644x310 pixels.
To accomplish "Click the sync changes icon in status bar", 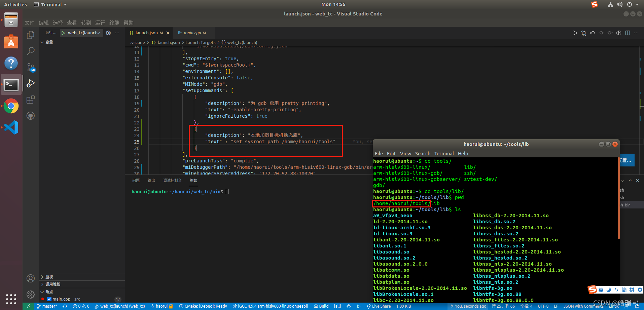I will tap(65, 306).
